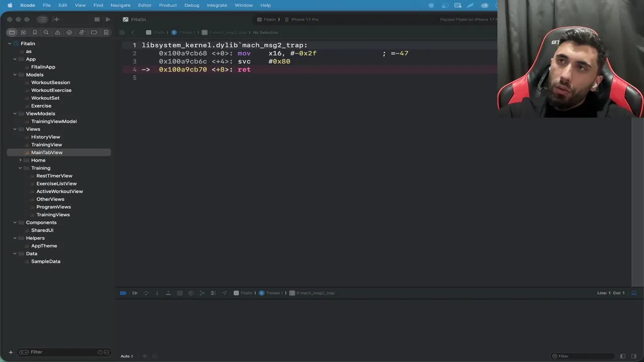Collapse the Fitalin project root
Screen dimensions: 644x362
coord(10,44)
